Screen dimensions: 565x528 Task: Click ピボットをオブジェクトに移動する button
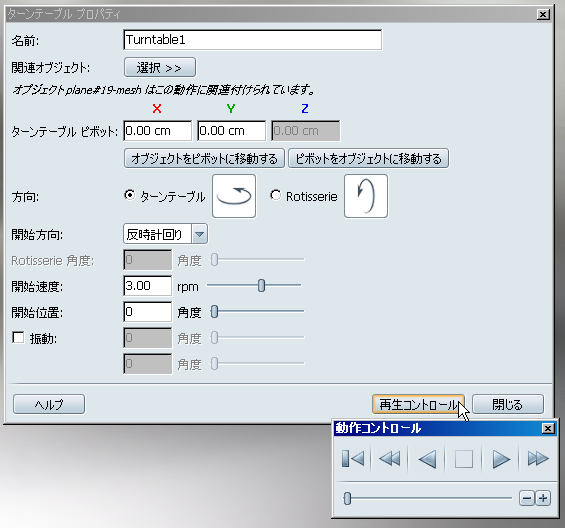pyautogui.click(x=368, y=158)
